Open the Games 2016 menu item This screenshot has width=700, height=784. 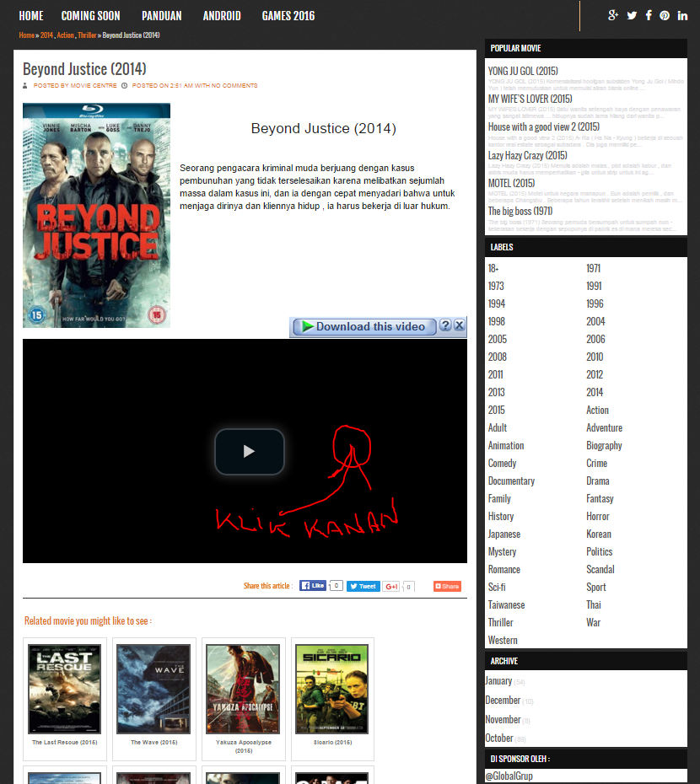tap(288, 15)
